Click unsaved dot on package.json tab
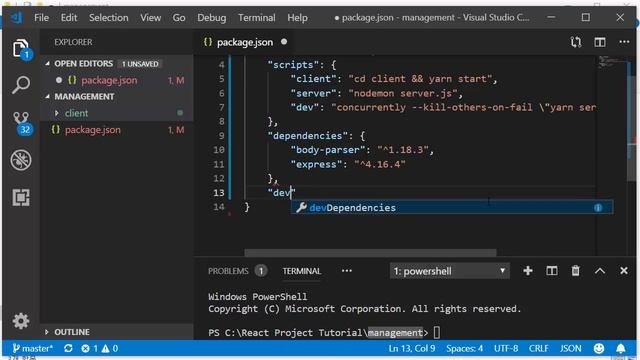The width and height of the screenshot is (640, 360). 284,42
